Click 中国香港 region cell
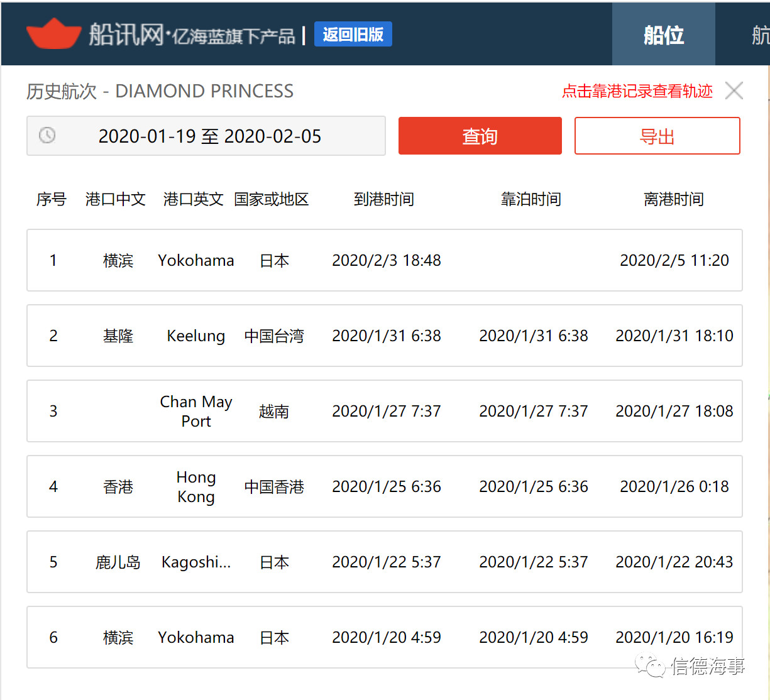This screenshot has width=770, height=700. 274,487
